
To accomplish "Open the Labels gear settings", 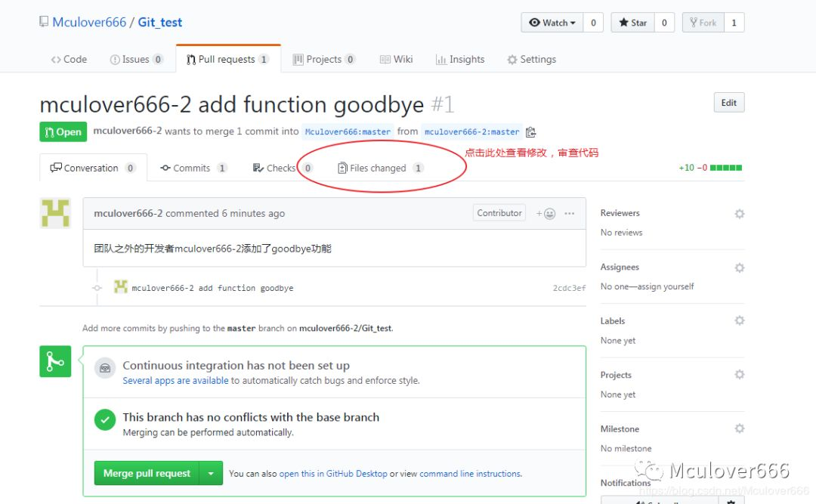I will click(739, 320).
